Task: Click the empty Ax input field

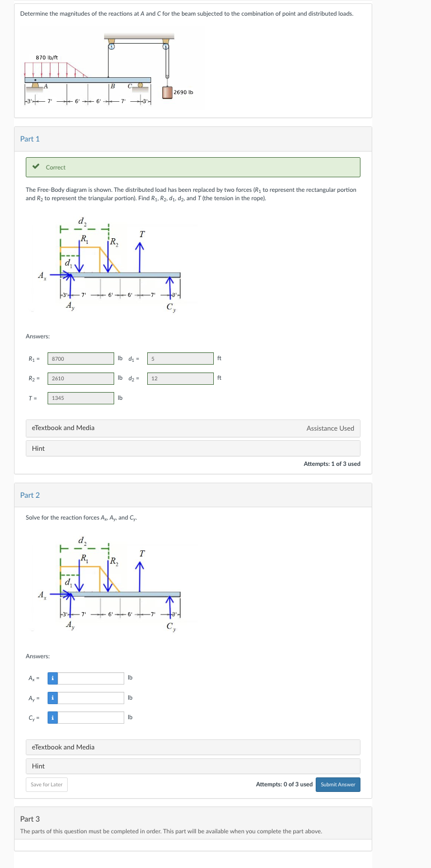Action: pos(92,678)
